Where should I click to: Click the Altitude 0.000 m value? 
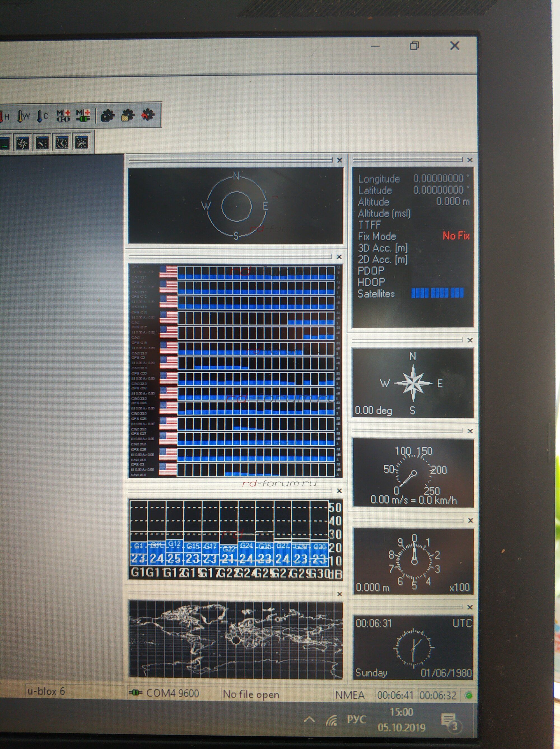pos(453,201)
